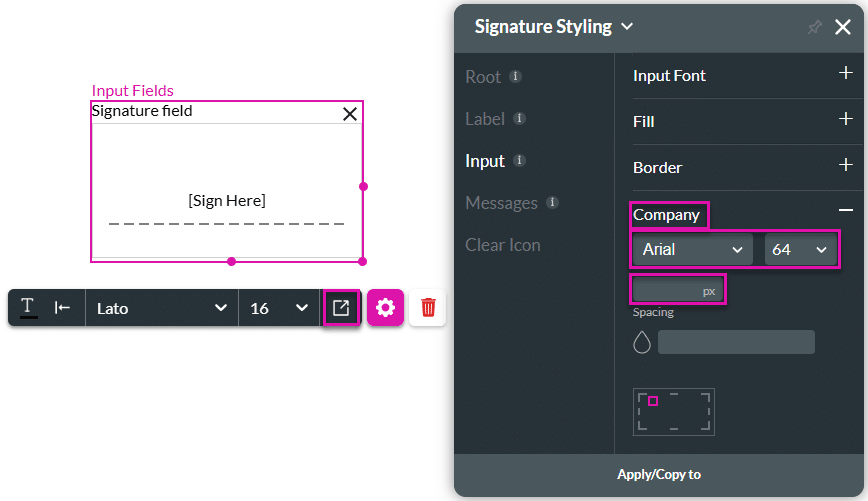This screenshot has width=868, height=501.
Task: Expand the Input Font section
Action: (x=845, y=75)
